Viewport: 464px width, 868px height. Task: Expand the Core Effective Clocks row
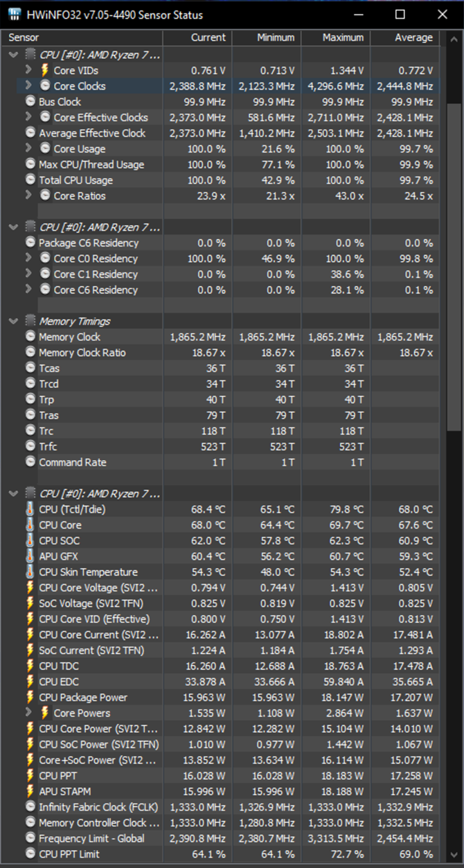click(x=28, y=117)
